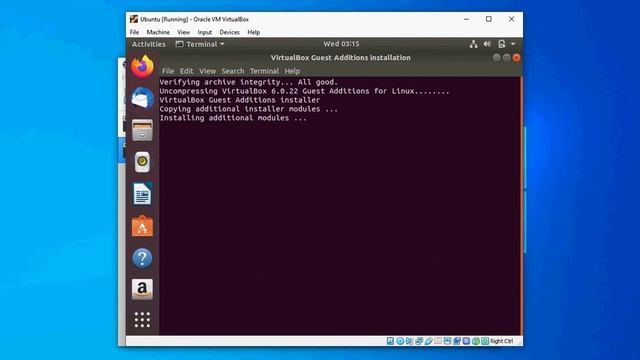The image size is (640, 360).
Task: Maximize the Guest Additions terminal window
Action: (507, 58)
